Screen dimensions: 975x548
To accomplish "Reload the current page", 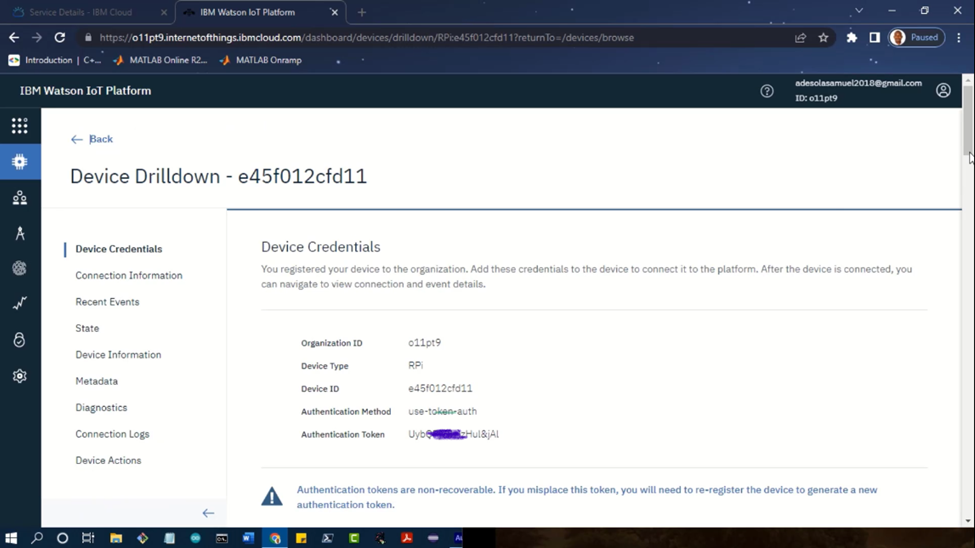I will [60, 37].
